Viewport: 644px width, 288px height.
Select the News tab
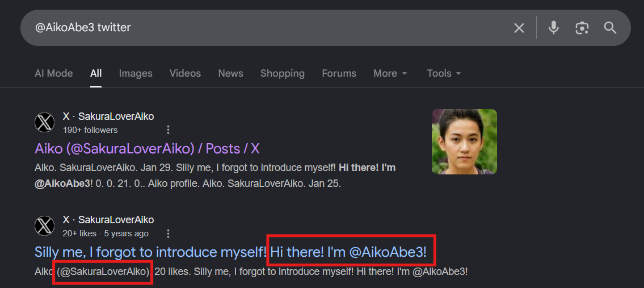click(x=230, y=73)
